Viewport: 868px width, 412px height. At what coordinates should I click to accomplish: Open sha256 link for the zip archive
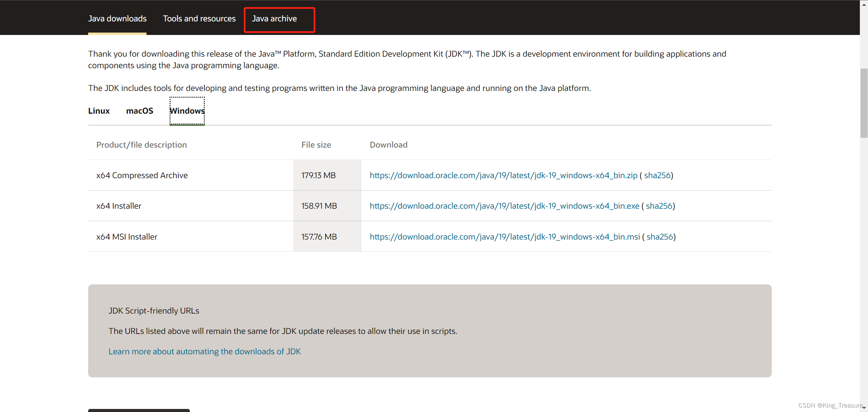657,175
